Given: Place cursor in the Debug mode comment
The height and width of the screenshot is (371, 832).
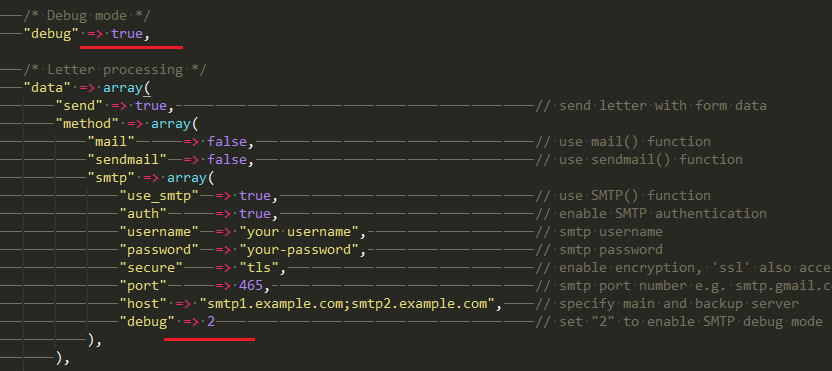Looking at the screenshot, I should [86, 16].
